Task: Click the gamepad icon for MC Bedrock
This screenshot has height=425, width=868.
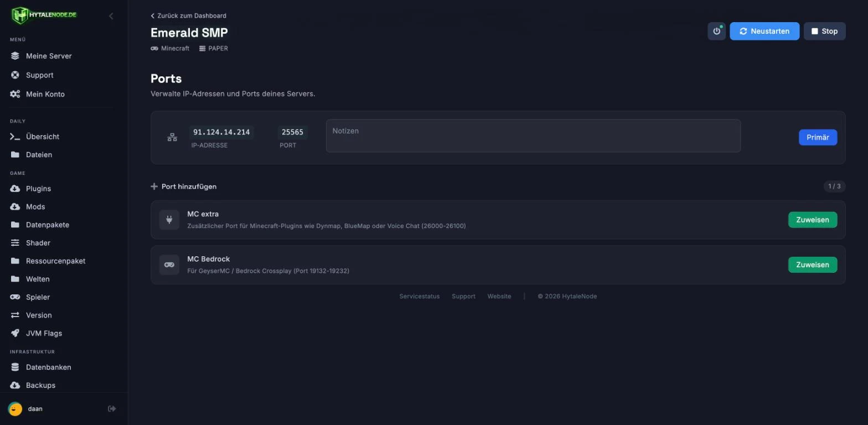Action: coord(169,265)
